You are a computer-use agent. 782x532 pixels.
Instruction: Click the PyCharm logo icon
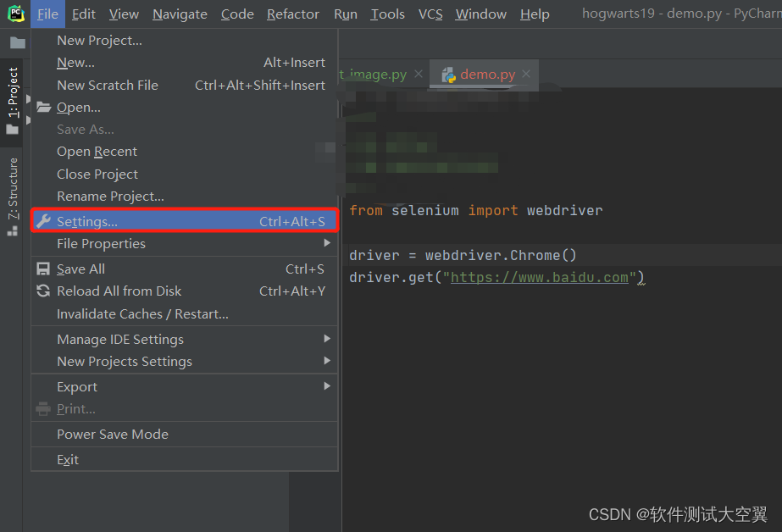(16, 14)
